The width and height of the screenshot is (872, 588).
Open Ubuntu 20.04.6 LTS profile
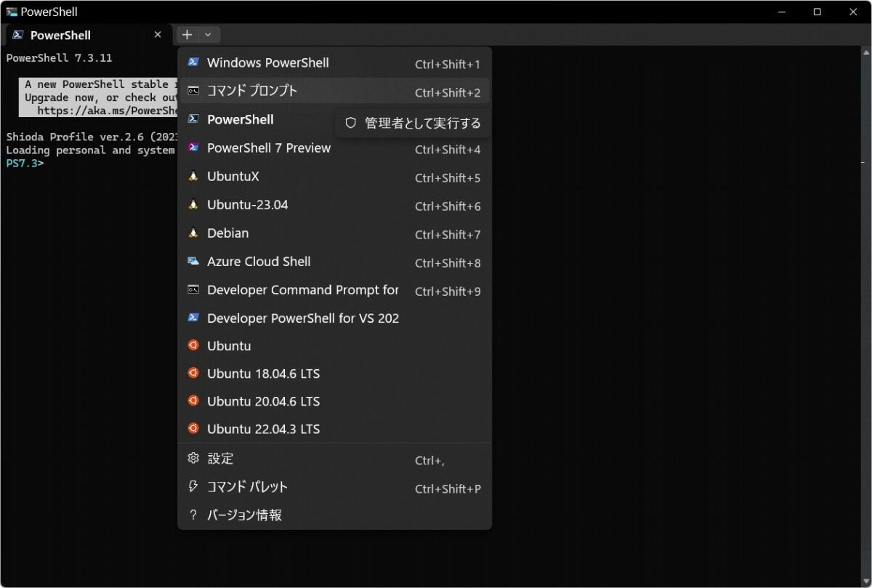[334, 401]
